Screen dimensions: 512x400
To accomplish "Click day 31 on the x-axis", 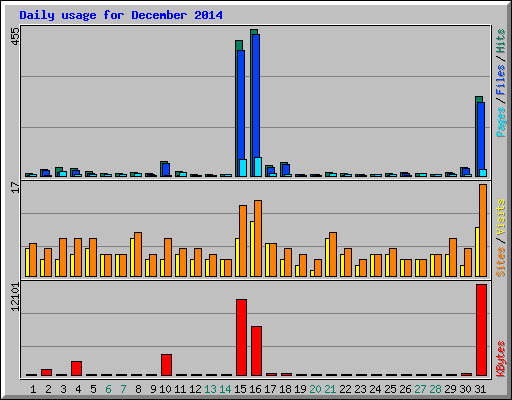I will pyautogui.click(x=480, y=389).
